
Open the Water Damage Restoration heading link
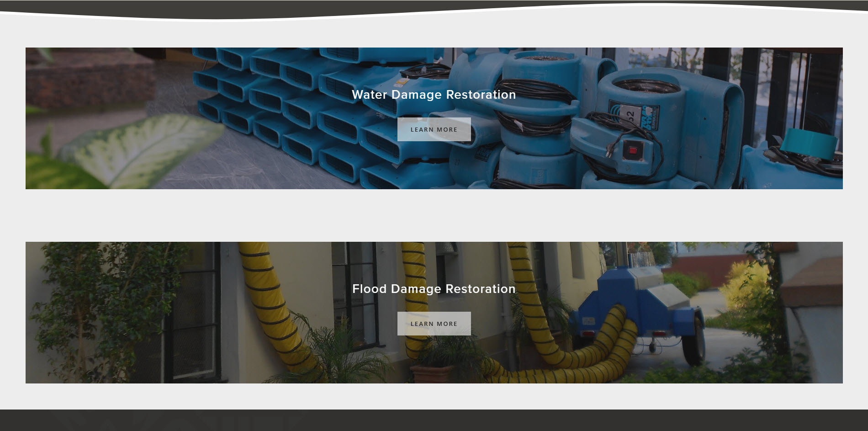[x=434, y=95]
